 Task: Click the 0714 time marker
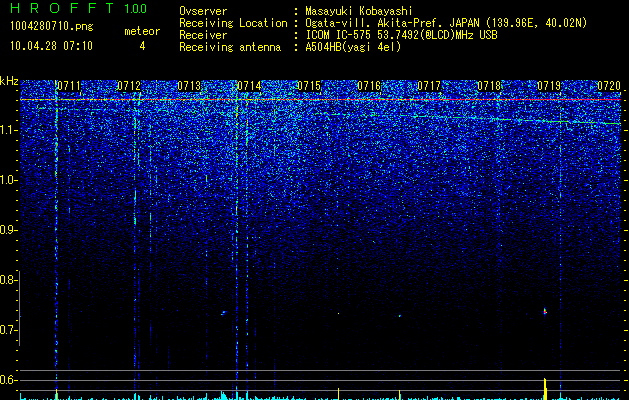point(249,86)
